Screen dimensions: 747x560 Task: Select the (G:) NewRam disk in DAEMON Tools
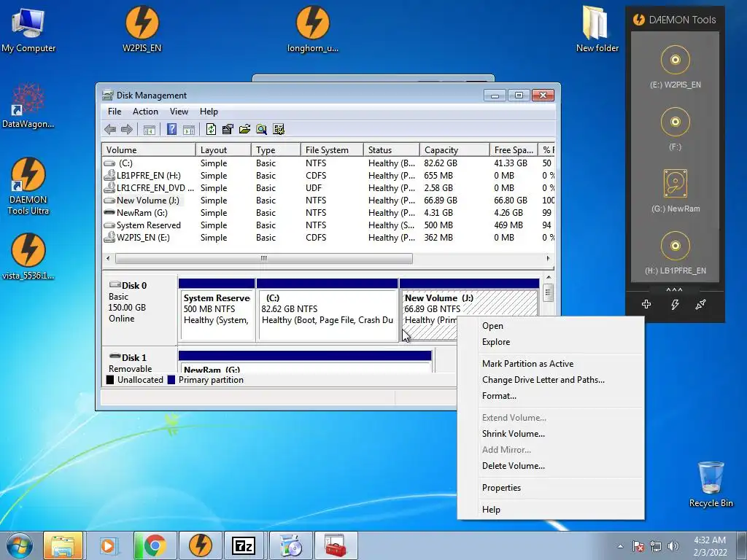pos(675,190)
